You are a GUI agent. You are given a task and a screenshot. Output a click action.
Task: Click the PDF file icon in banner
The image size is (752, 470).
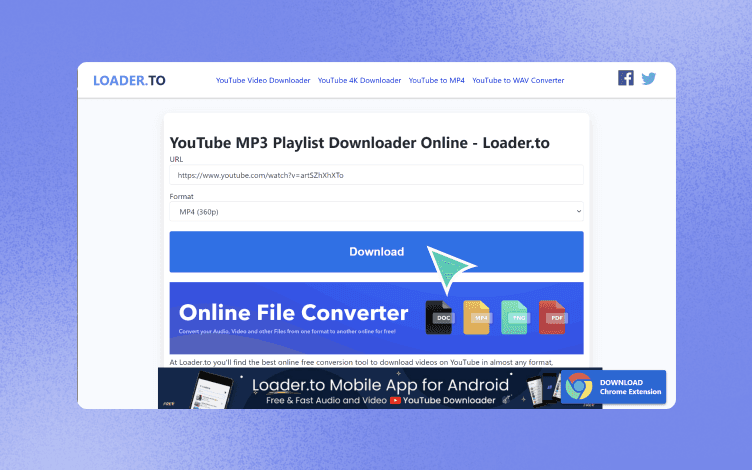(x=552, y=317)
